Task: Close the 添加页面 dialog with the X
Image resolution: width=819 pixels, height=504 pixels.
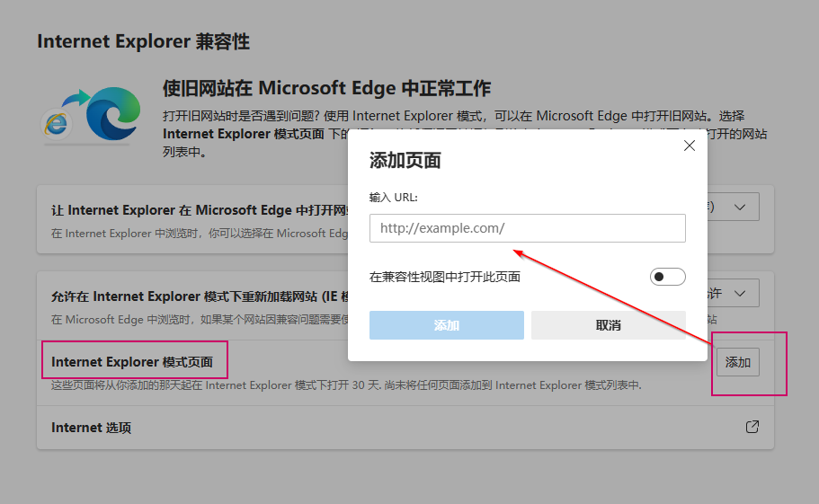Action: (690, 146)
